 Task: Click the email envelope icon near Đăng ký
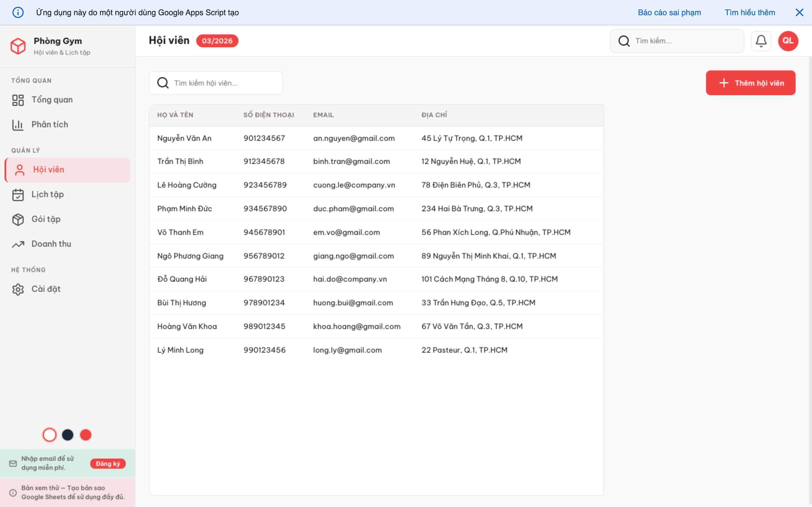click(x=13, y=463)
